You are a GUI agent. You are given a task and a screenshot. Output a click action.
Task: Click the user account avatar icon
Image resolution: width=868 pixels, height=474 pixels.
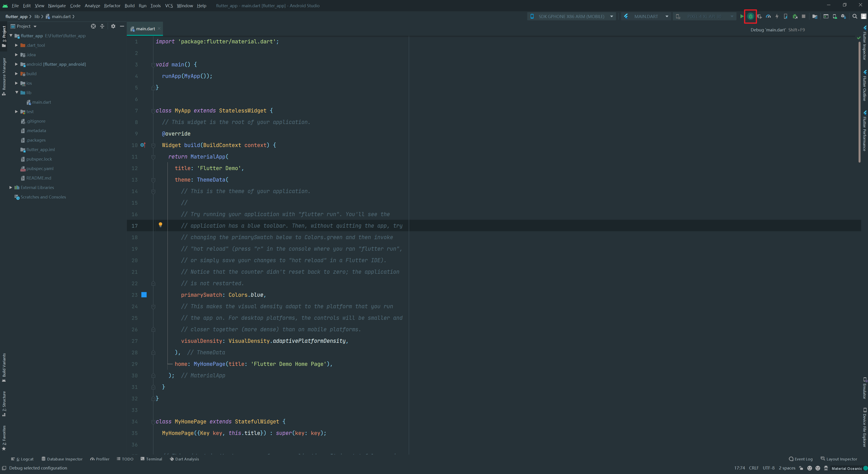864,16
